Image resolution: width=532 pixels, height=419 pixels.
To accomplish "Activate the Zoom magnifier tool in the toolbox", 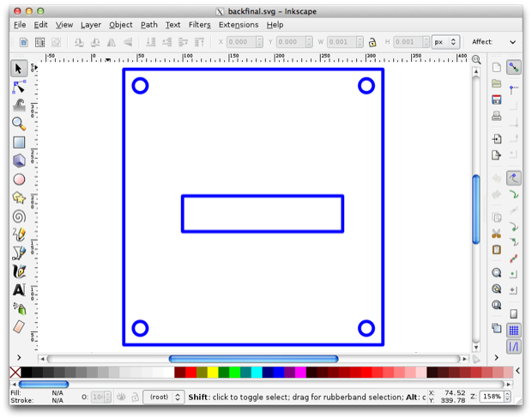I will pos(19,124).
